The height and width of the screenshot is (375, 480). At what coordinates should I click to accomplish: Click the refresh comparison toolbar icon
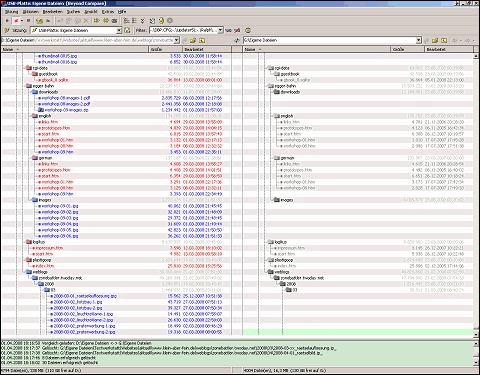(161, 21)
